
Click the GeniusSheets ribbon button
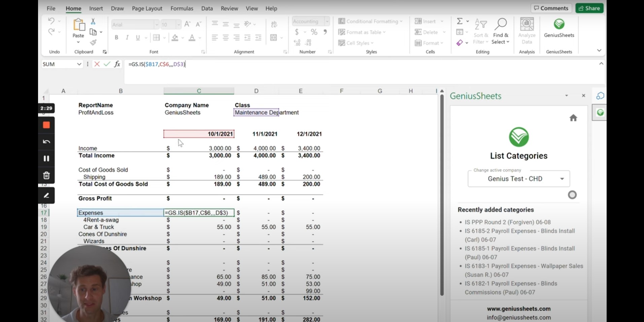pyautogui.click(x=559, y=28)
